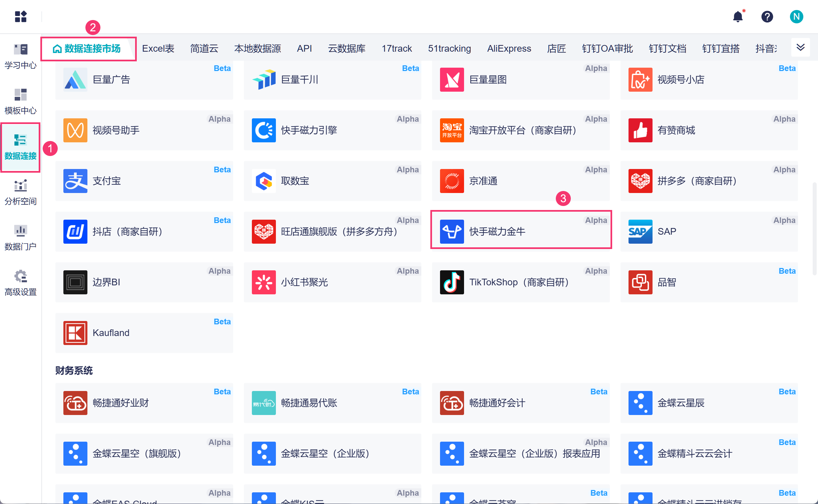Open the app launcher grid icon
The width and height of the screenshot is (818, 504).
21,16
